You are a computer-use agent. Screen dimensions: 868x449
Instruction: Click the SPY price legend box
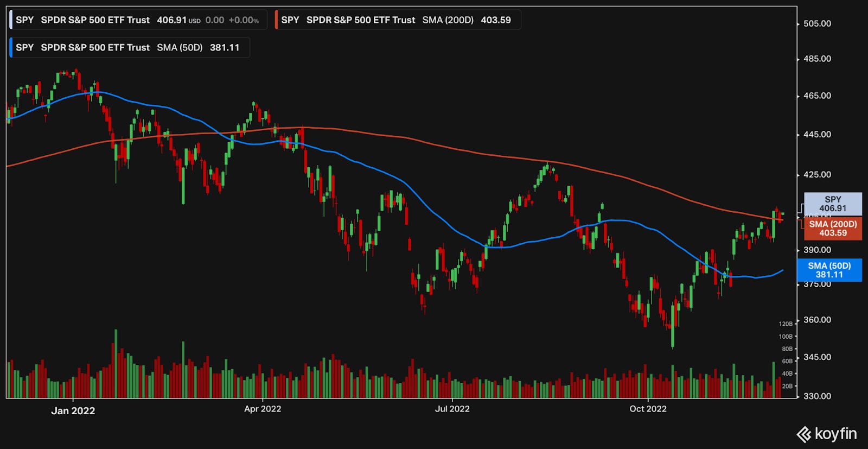coord(138,20)
